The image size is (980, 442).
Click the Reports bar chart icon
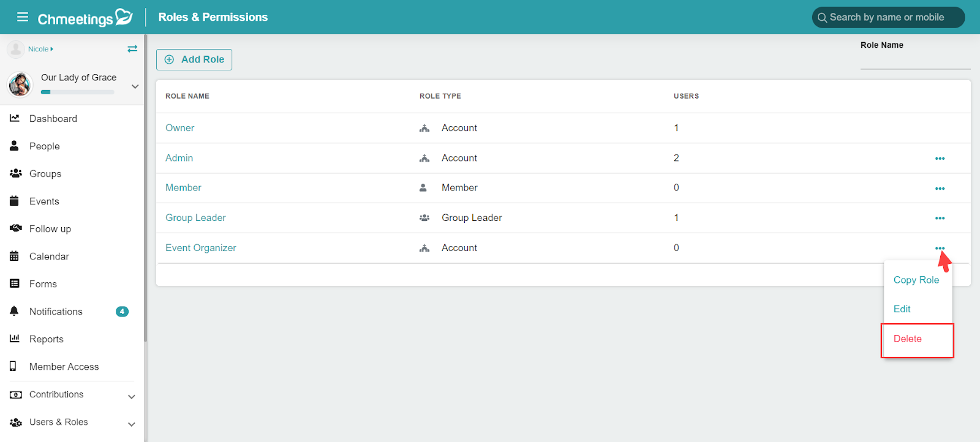[15, 339]
